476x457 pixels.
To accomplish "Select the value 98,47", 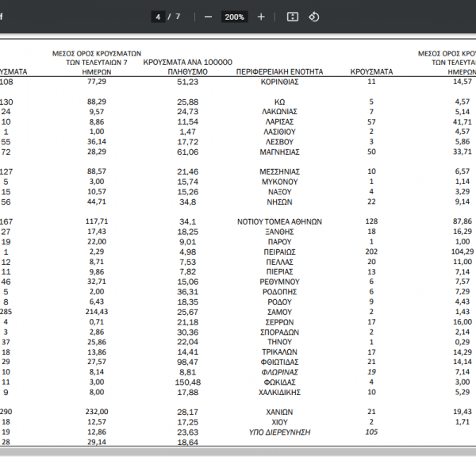I will pyautogui.click(x=187, y=363).
